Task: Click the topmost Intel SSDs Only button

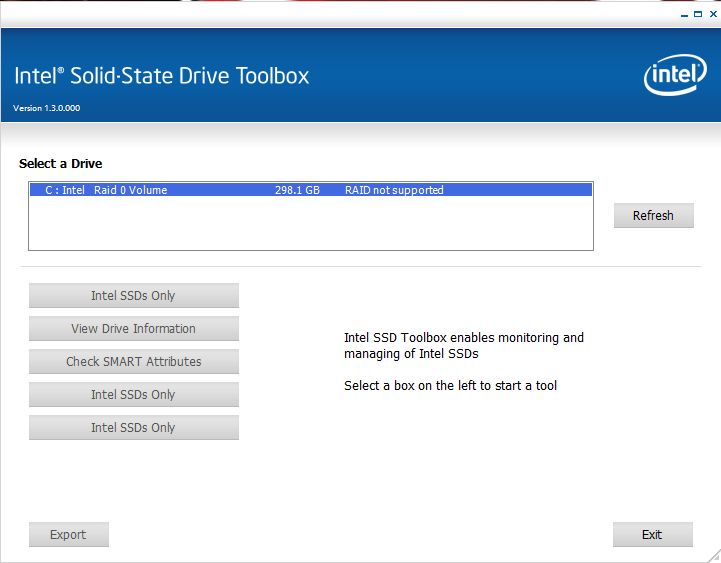Action: (134, 295)
